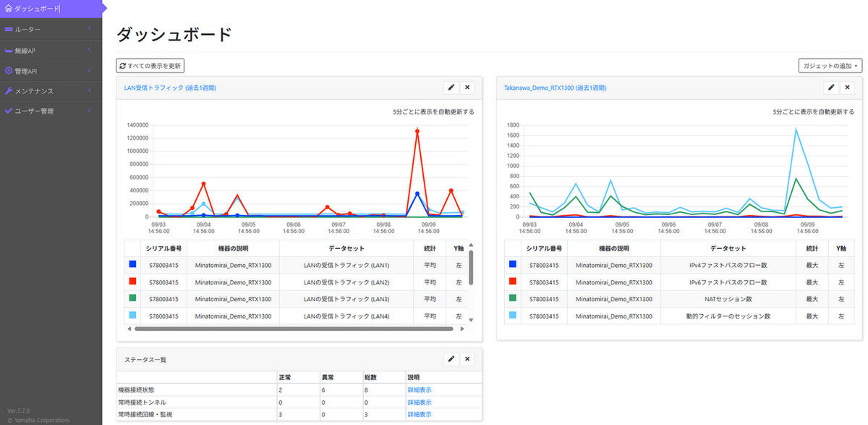The width and height of the screenshot is (868, 425).
Task: Click the メンテナンス wrench icon
Action: click(9, 91)
